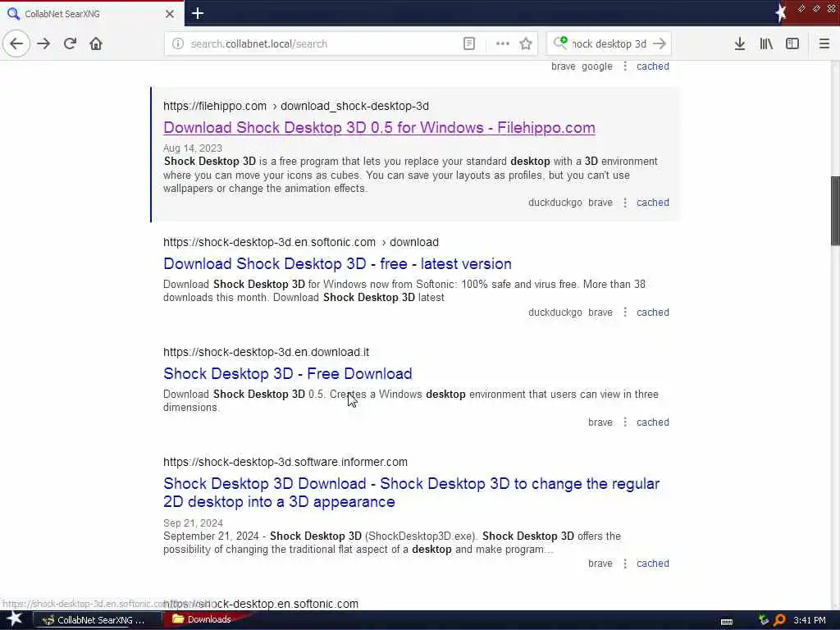Open the browser home page
840x630 pixels.
(x=96, y=44)
